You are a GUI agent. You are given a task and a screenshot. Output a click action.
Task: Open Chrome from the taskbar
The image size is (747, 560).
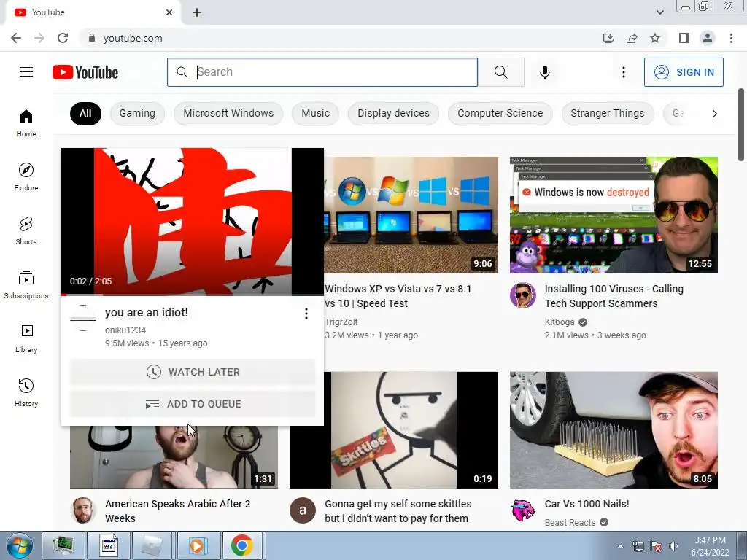[x=242, y=545]
